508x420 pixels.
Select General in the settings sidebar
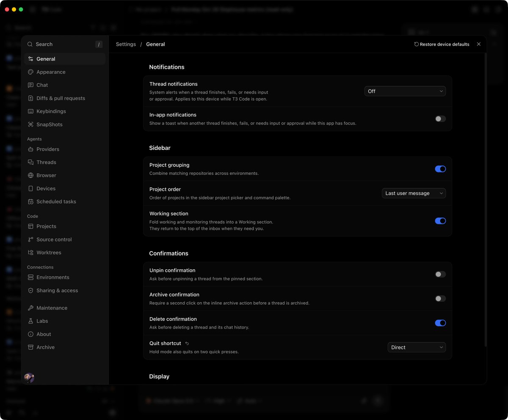point(65,59)
